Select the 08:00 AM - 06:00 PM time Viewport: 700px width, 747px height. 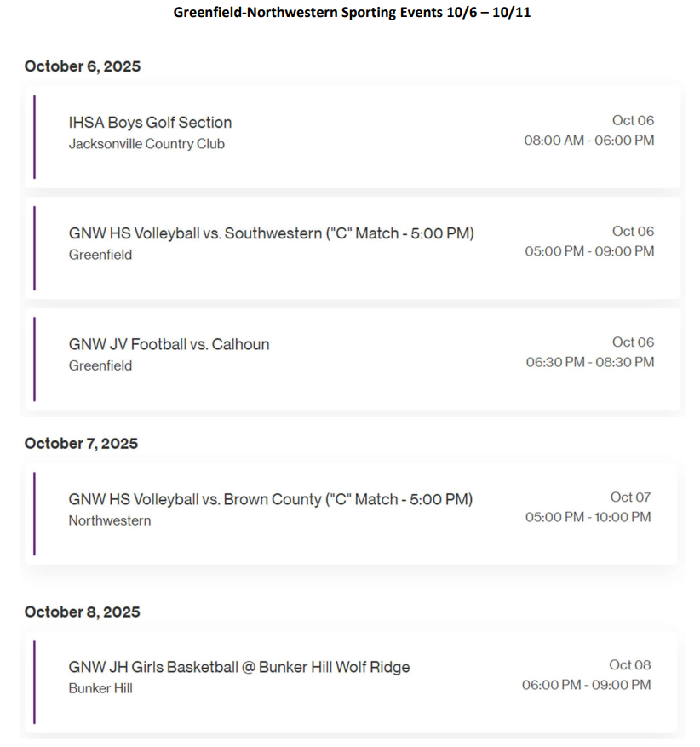click(589, 141)
